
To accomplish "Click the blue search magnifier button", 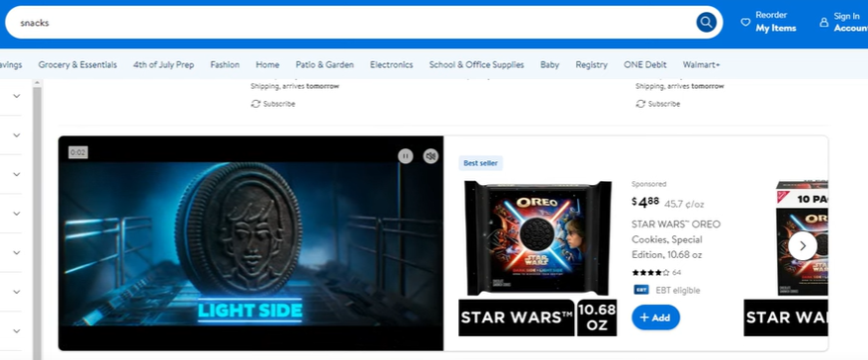I will [706, 22].
